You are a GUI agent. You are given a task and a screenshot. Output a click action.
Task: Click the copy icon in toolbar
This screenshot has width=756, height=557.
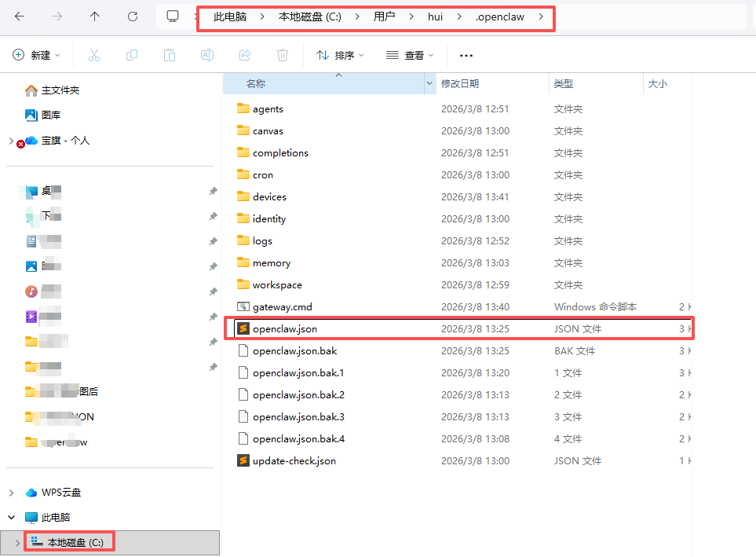(132, 55)
